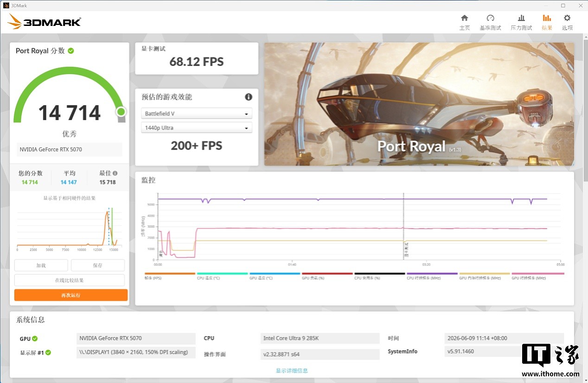Toggle 帧率 (FPS) orange legend swatch
This screenshot has width=588, height=383.
click(x=170, y=274)
